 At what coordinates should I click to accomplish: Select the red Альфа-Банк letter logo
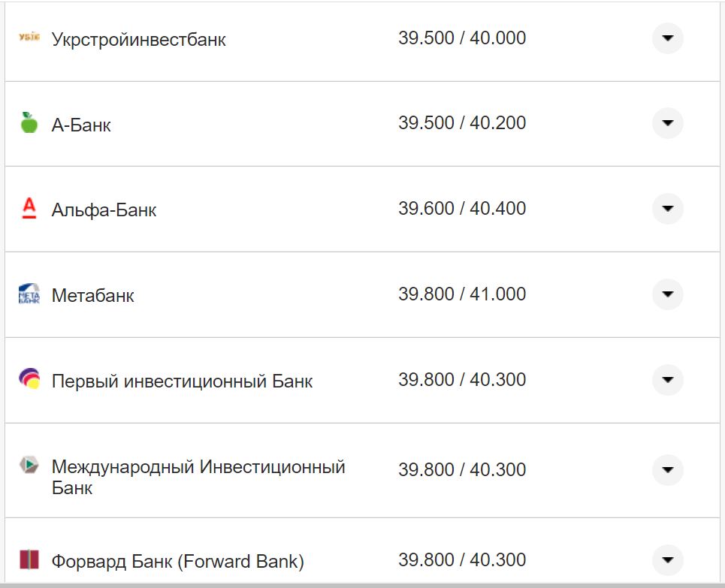27,210
